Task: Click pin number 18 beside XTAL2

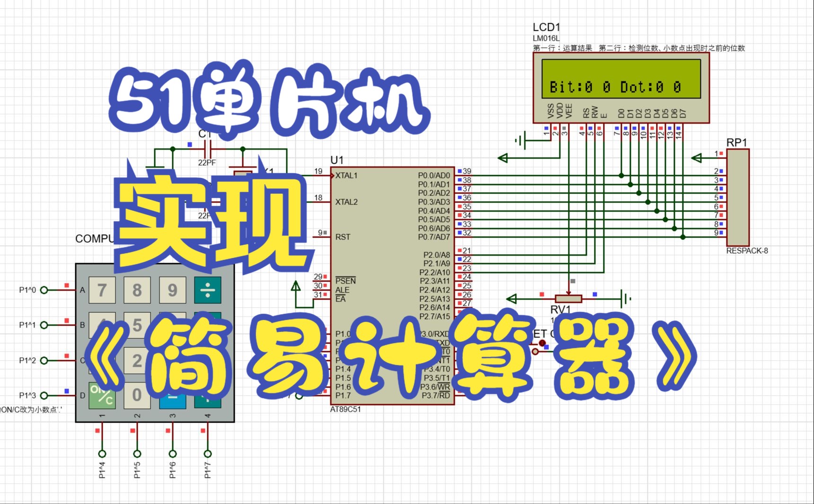Action: [x=318, y=198]
